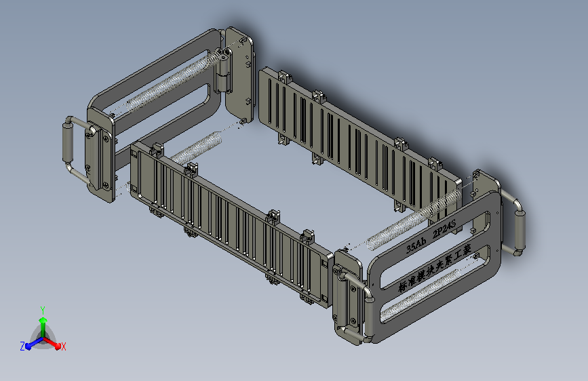Select the grip of the far-left handle
Viewport: 588px width, 381px height.
tap(68, 143)
